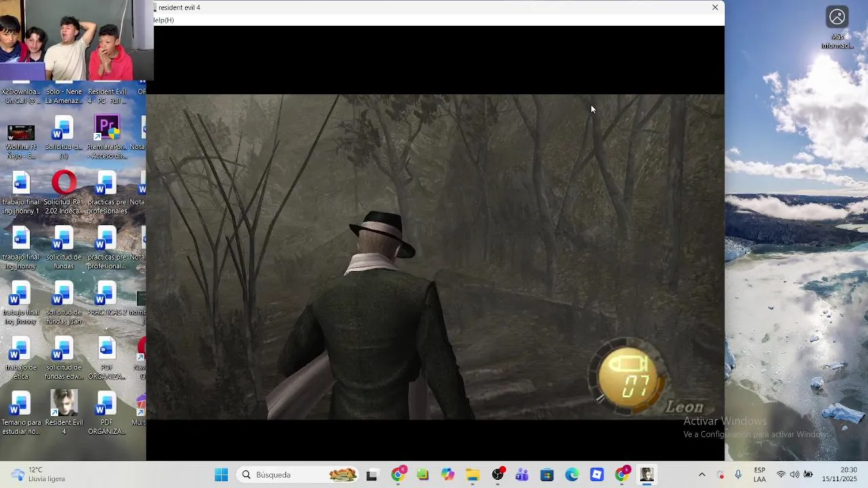The height and width of the screenshot is (488, 868).
Task: Close the Resident Evil 4 game window
Action: [715, 7]
